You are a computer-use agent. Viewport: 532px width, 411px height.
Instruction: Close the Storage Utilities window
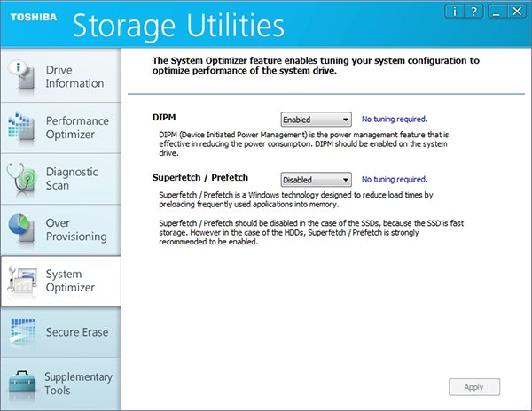[517, 12]
